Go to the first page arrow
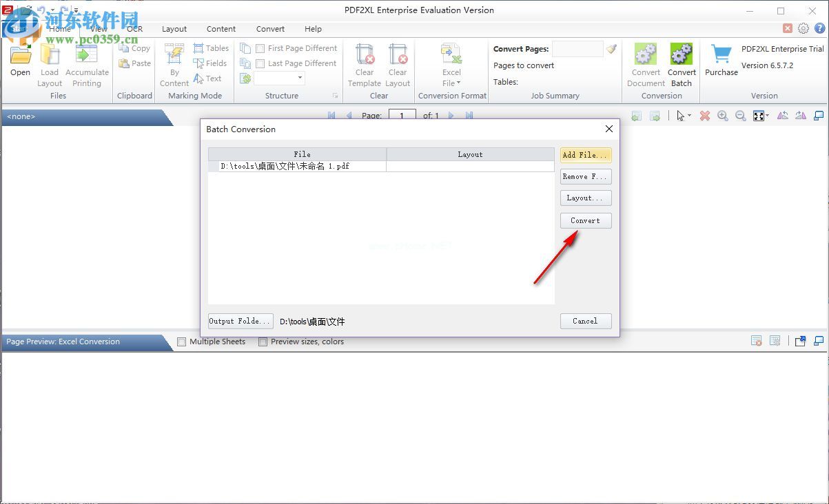 [x=331, y=116]
